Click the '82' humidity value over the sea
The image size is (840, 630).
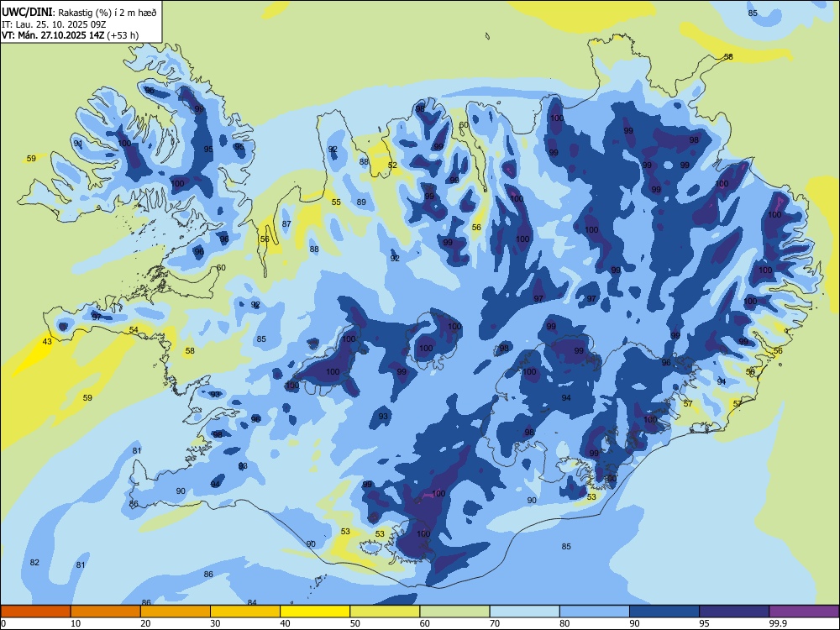pos(34,563)
